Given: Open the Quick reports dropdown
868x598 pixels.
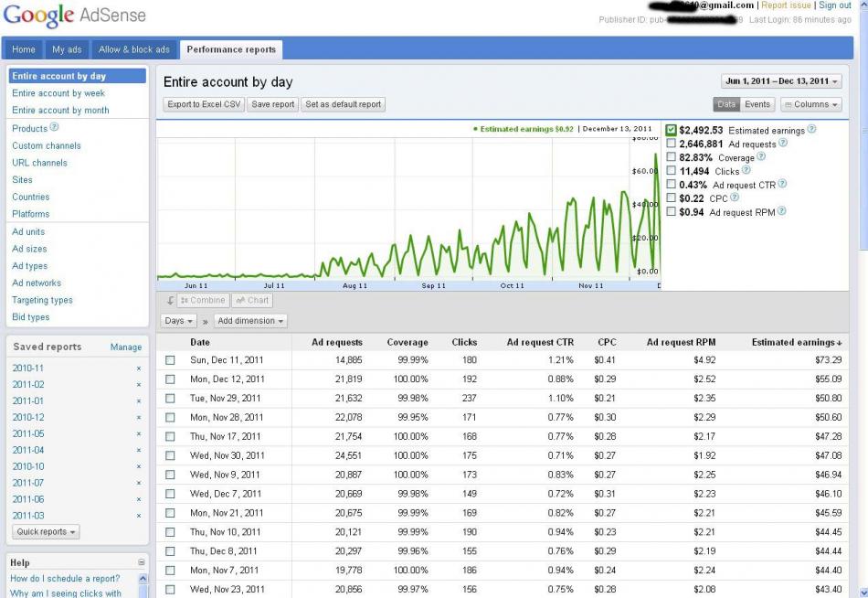Looking at the screenshot, I should 47,532.
